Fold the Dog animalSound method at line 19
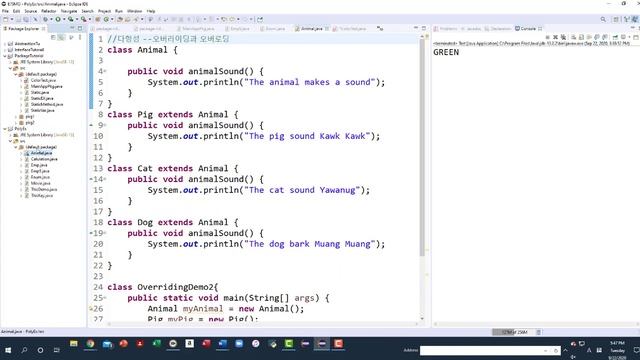Image resolution: width=640 pixels, height=360 pixels. (105, 233)
